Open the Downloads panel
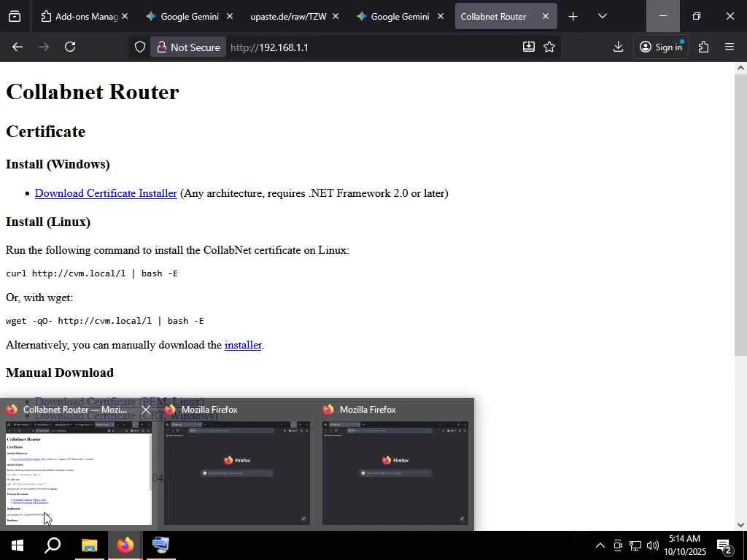The height and width of the screenshot is (560, 747). click(x=618, y=47)
